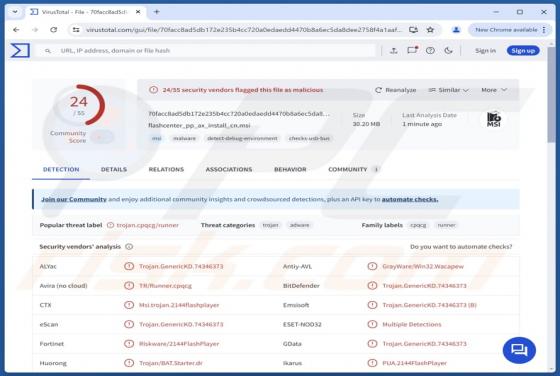Click the detect-debug-environment tag
Screen dimensions: 560x376
click(x=242, y=139)
